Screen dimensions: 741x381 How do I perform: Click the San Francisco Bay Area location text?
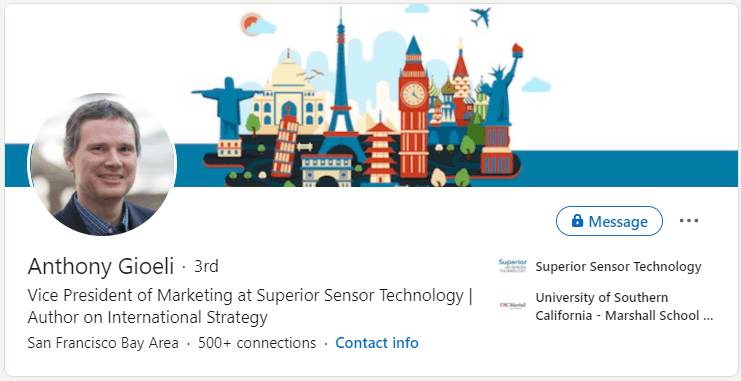[x=103, y=343]
